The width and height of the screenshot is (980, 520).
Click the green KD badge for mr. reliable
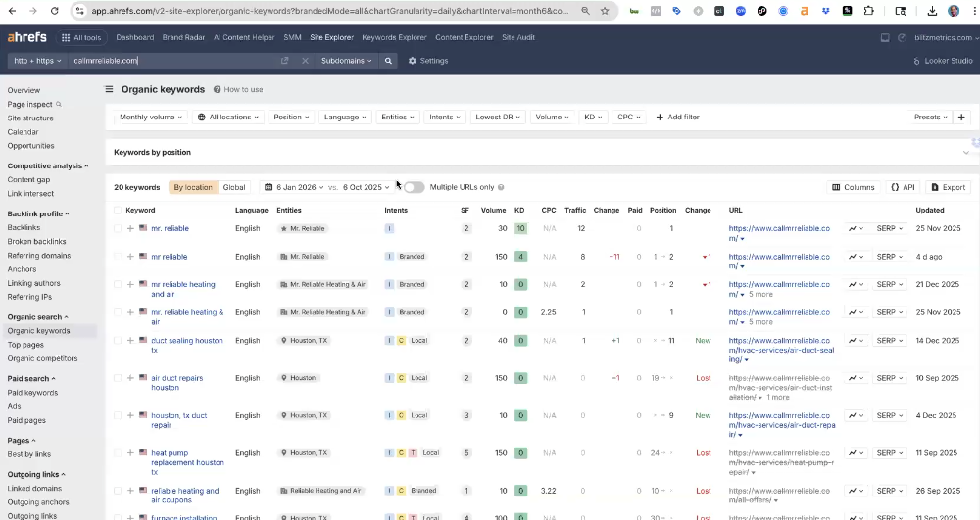tap(520, 228)
